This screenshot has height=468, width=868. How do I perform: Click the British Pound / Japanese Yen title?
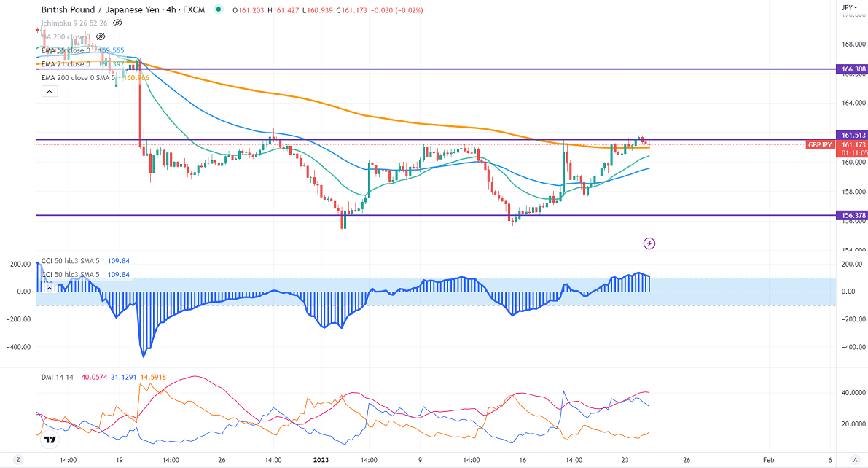tap(102, 10)
